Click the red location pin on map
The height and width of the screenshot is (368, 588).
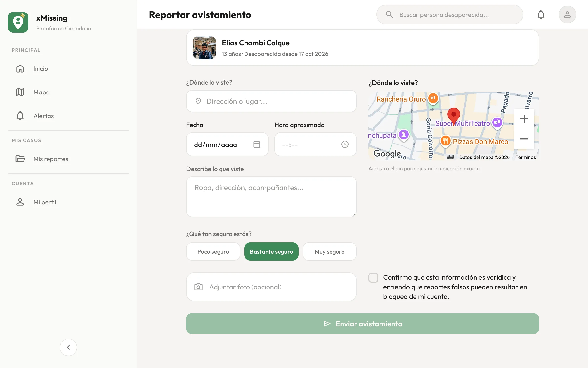pos(453,116)
